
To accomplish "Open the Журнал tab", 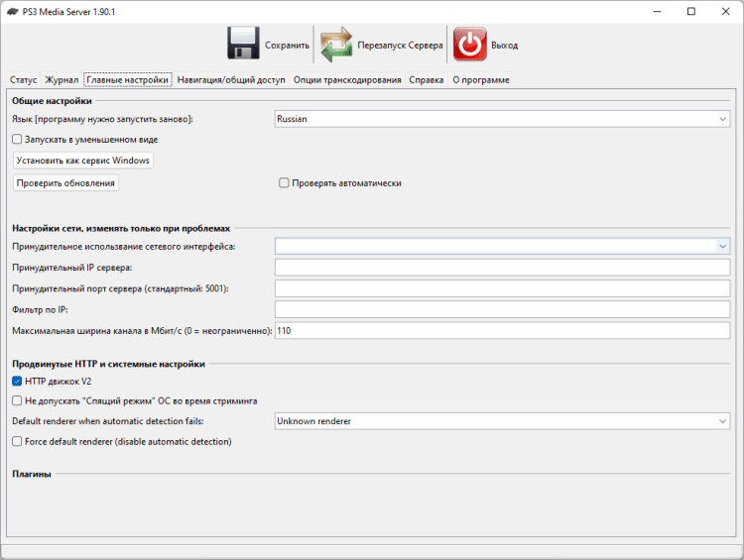I will click(62, 79).
